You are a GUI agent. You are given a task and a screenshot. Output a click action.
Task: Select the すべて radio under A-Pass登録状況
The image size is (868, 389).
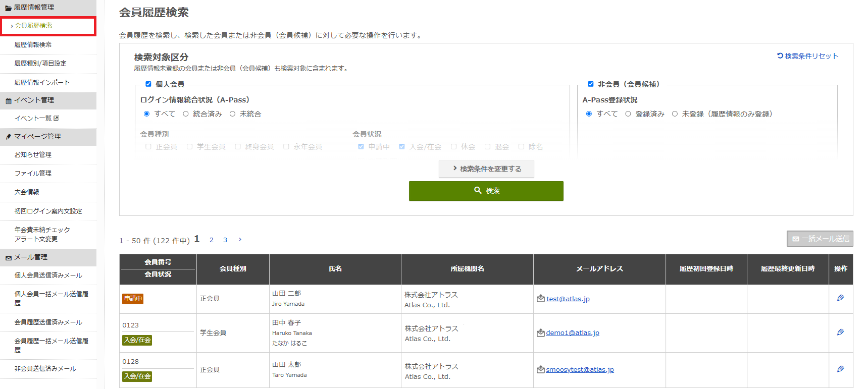pos(589,114)
